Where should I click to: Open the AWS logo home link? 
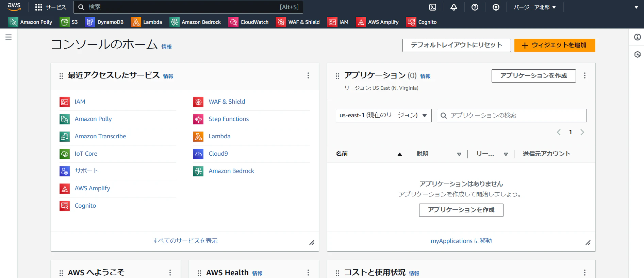pos(14,7)
